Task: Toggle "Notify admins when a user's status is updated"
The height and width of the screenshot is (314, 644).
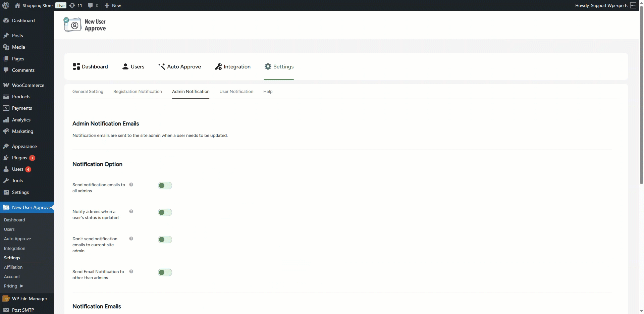Action: (x=165, y=212)
